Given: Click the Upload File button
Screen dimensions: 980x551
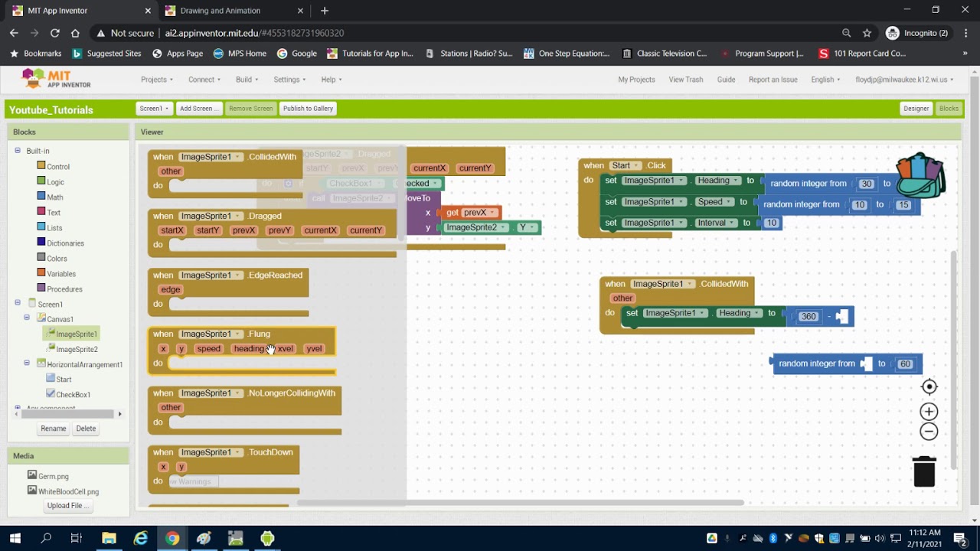Looking at the screenshot, I should [68, 506].
